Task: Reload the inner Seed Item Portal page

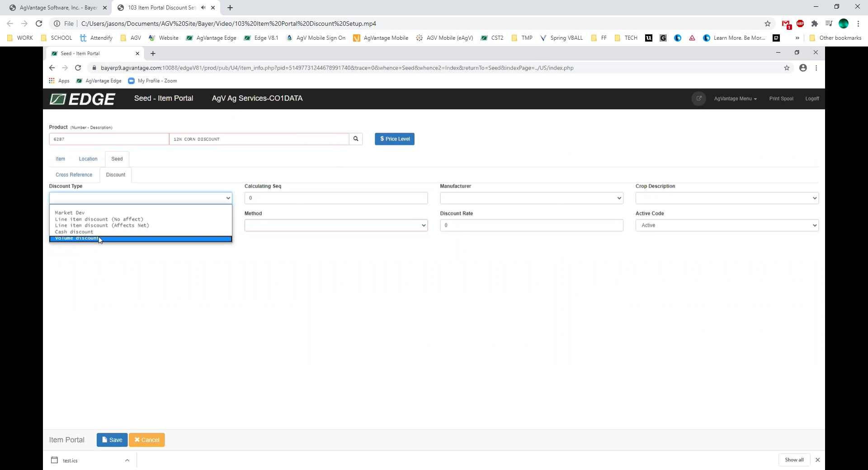Action: pyautogui.click(x=78, y=68)
